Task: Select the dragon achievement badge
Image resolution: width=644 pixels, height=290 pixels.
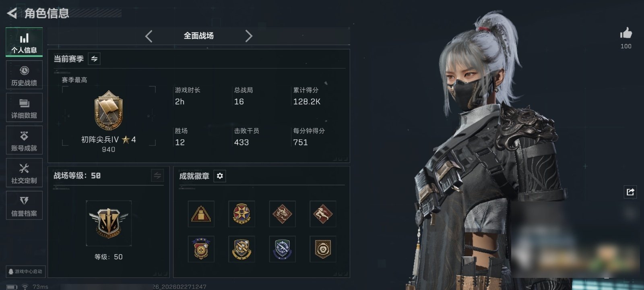Action: pos(282,214)
